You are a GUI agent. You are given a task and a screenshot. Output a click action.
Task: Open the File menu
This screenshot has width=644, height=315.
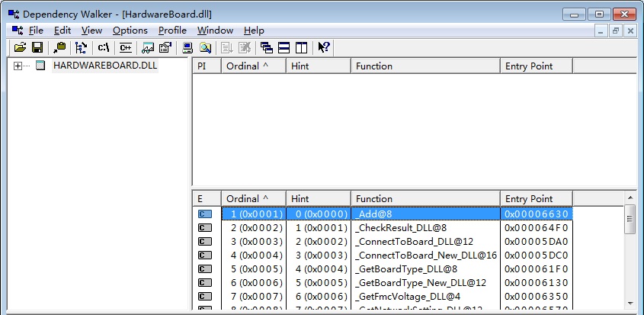pyautogui.click(x=36, y=31)
